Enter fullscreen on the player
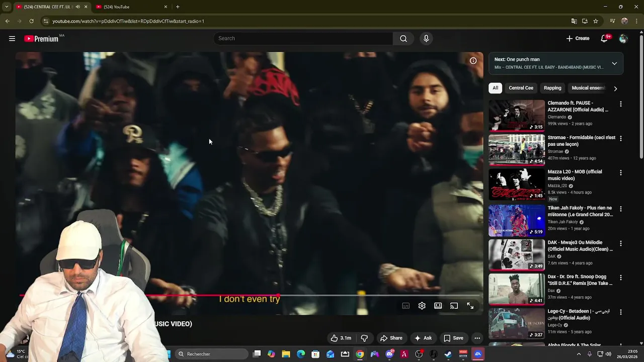Screen dimensions: 644x362 (x=470, y=306)
